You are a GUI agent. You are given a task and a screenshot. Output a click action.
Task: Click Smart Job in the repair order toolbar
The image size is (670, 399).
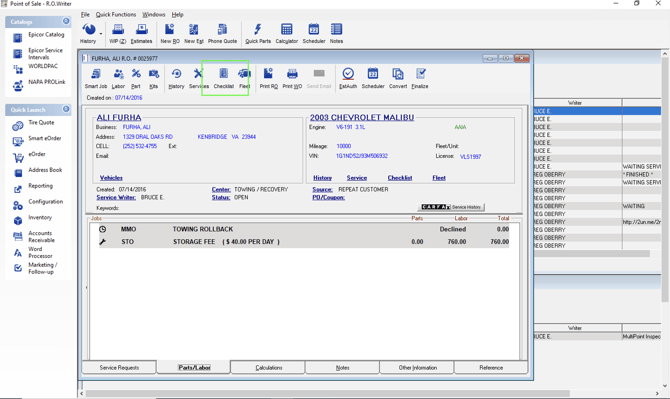tap(96, 79)
